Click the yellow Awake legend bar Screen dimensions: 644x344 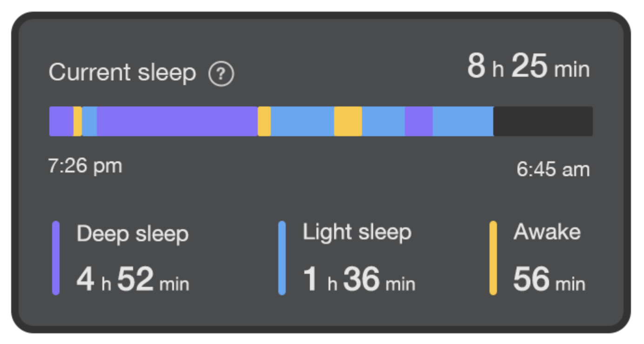tap(493, 258)
